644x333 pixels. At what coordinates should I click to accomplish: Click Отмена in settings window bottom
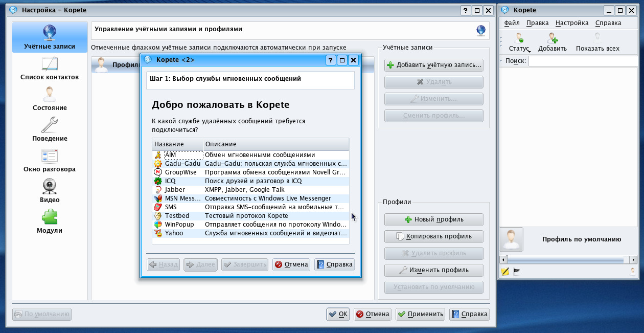tap(373, 314)
